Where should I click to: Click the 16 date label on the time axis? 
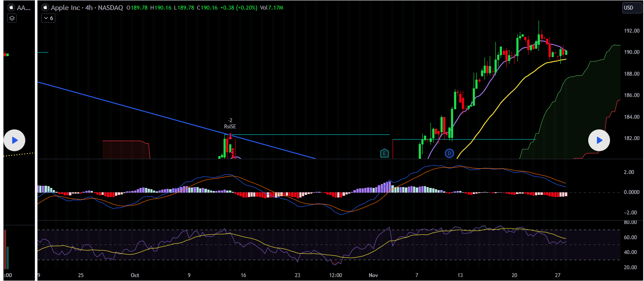pos(243,275)
